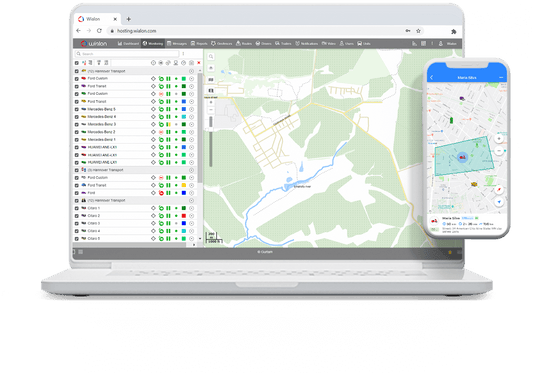The width and height of the screenshot is (533, 373).
Task: Switch to the Monitoring tab
Action: (153, 44)
